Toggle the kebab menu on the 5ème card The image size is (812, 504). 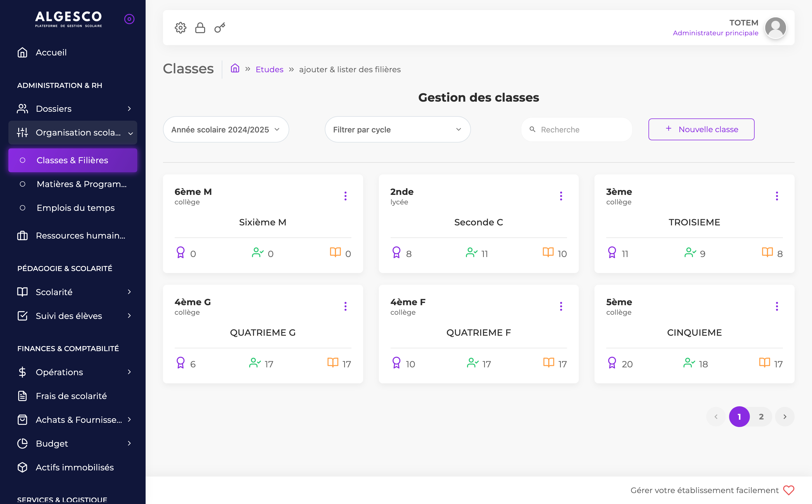[x=777, y=306]
